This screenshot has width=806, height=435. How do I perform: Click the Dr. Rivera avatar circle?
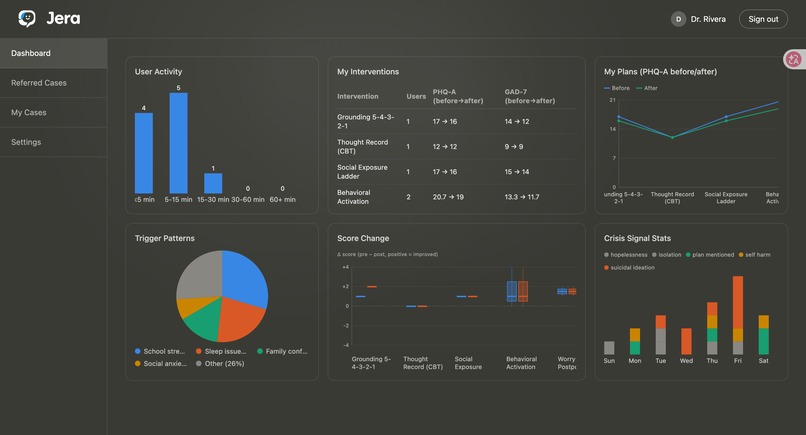click(678, 19)
